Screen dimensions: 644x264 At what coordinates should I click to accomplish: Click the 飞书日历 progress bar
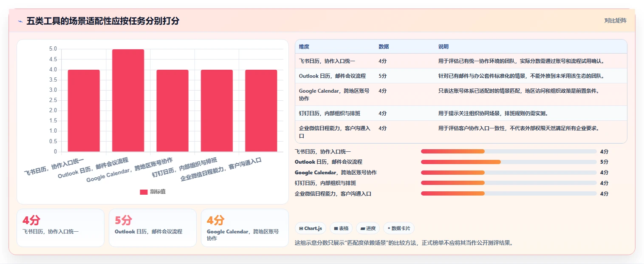(509, 151)
